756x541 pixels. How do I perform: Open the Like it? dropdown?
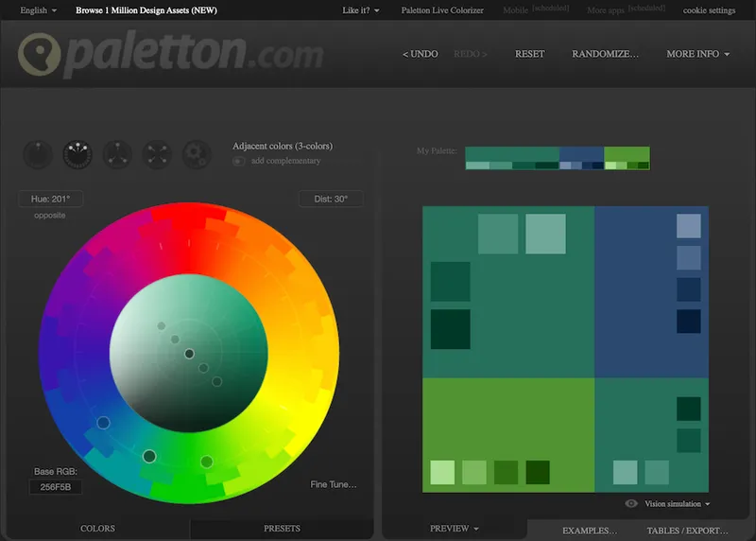click(x=361, y=10)
